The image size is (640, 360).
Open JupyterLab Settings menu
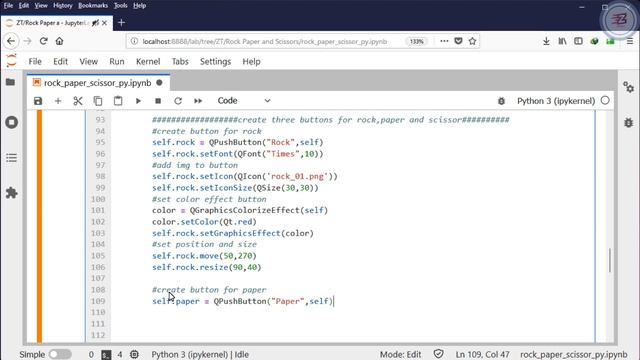pyautogui.click(x=216, y=62)
